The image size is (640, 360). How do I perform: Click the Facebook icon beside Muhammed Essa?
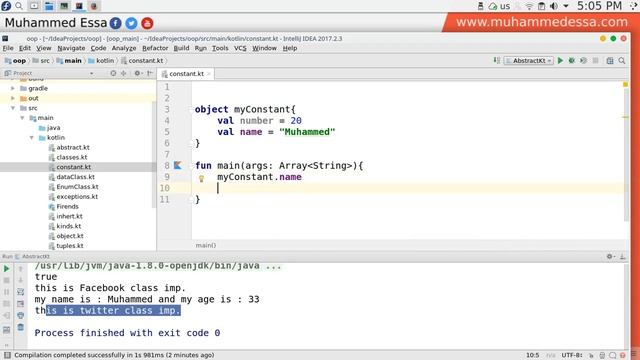(x=116, y=23)
